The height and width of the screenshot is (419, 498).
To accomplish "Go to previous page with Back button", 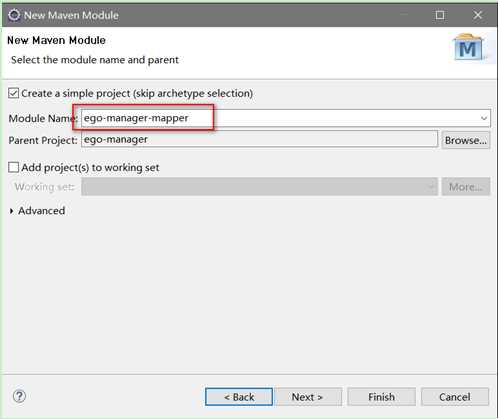I will [239, 397].
